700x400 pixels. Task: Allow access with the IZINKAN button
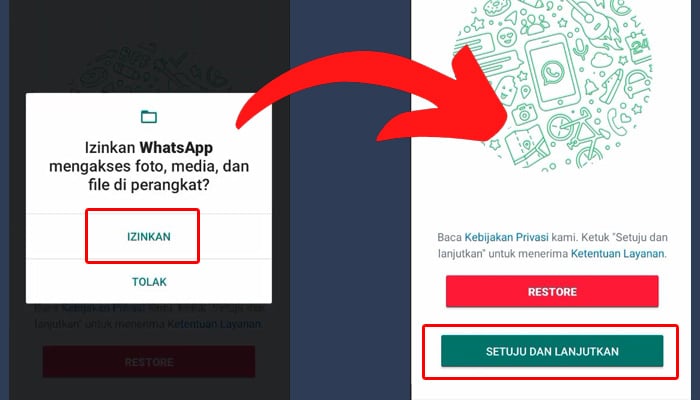click(x=149, y=236)
